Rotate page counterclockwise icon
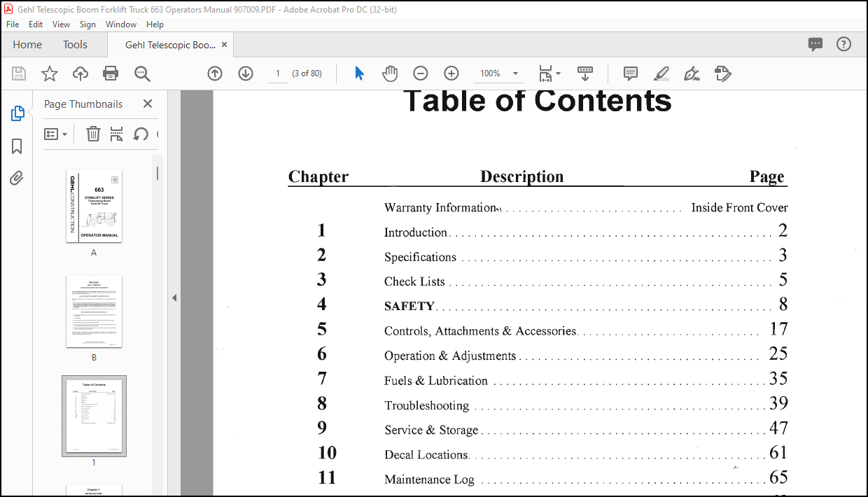 click(x=141, y=134)
